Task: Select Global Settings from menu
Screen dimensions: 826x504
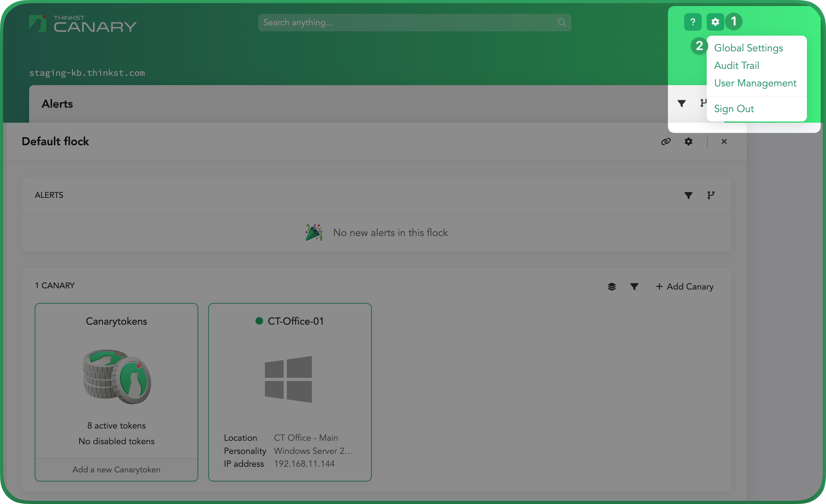Action: tap(748, 48)
